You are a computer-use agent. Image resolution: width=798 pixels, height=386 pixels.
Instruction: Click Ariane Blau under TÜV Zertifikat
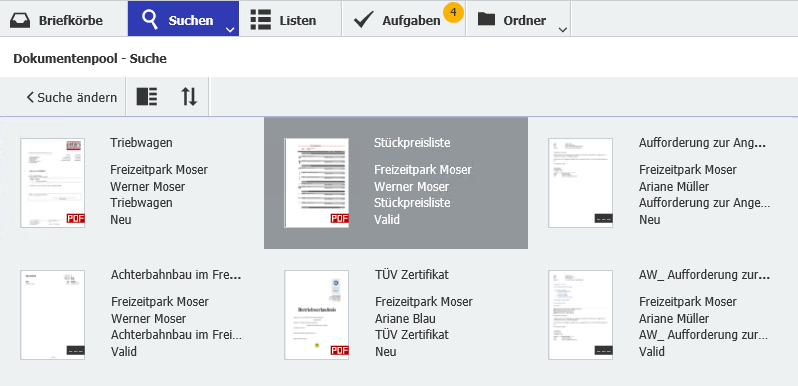click(x=405, y=319)
